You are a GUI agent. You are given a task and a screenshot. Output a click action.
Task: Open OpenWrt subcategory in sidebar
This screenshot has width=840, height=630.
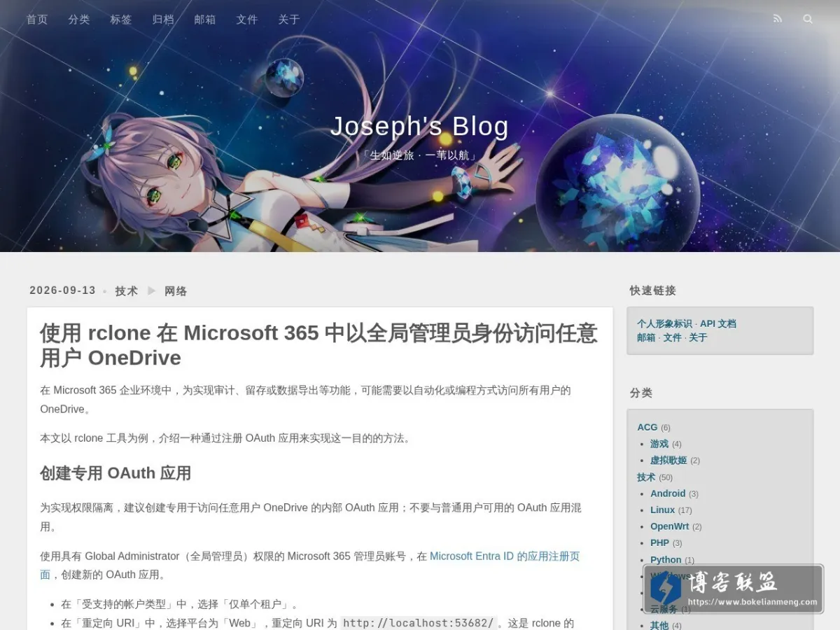coord(670,526)
